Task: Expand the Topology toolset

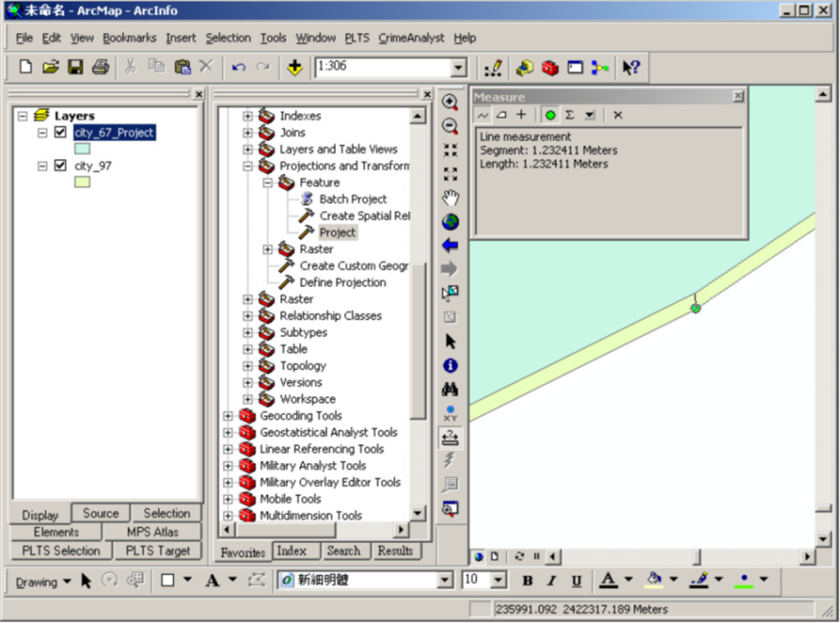Action: point(247,366)
